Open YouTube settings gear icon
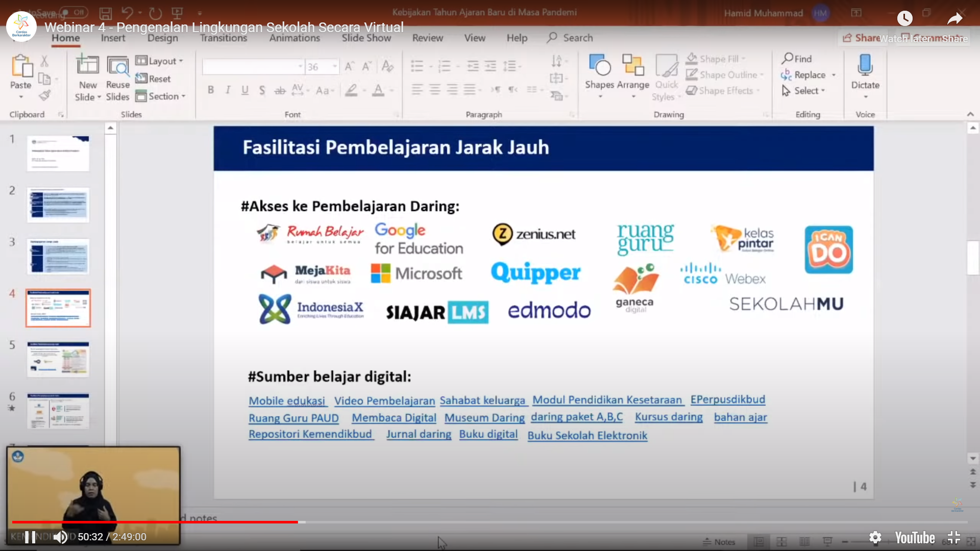The width and height of the screenshot is (980, 551). [x=875, y=537]
